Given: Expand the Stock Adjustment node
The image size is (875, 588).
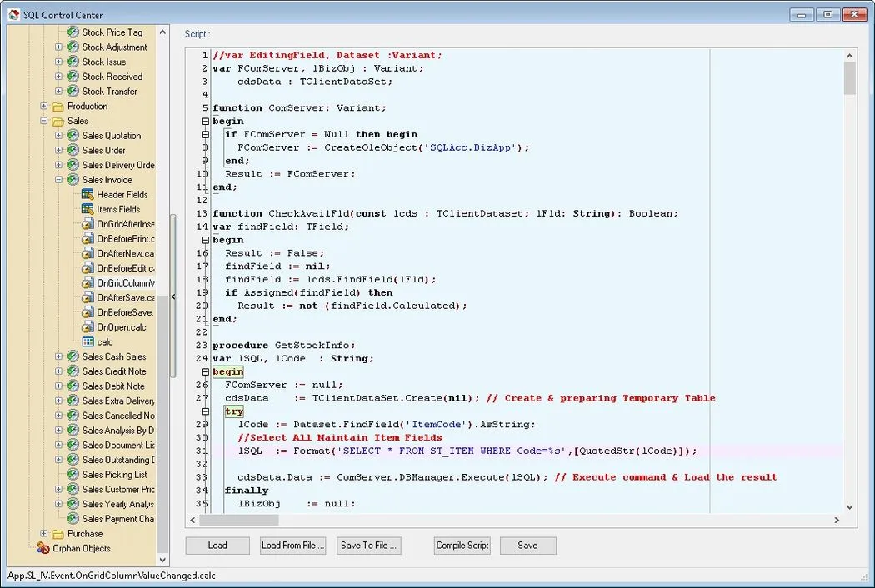Looking at the screenshot, I should click(58, 47).
